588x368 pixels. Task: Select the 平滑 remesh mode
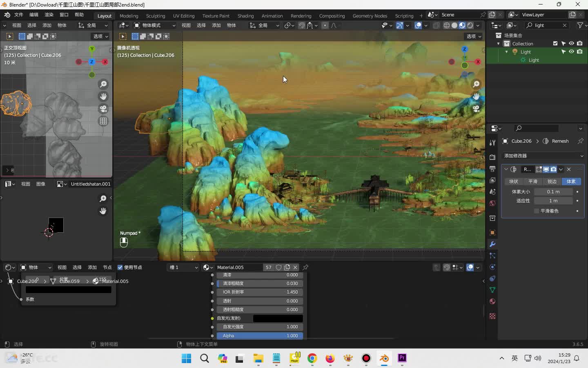[x=533, y=182]
